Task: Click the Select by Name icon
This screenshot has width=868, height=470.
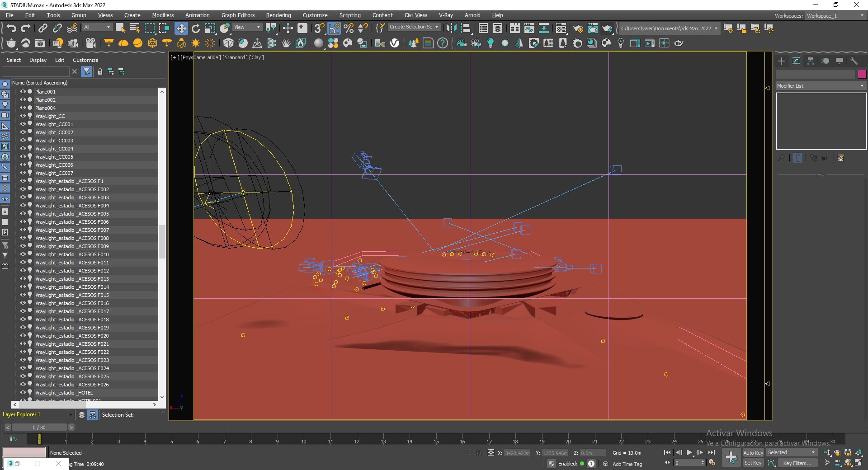Action: (x=135, y=28)
